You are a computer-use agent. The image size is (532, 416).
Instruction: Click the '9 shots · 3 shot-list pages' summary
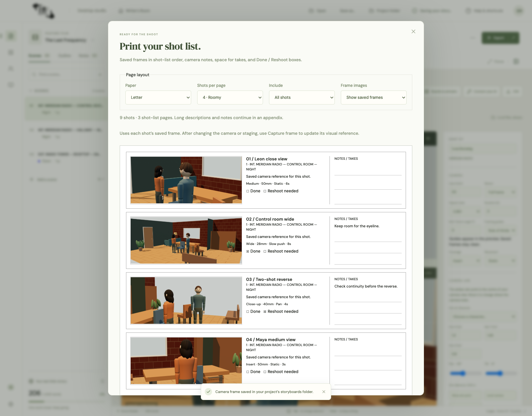point(146,118)
